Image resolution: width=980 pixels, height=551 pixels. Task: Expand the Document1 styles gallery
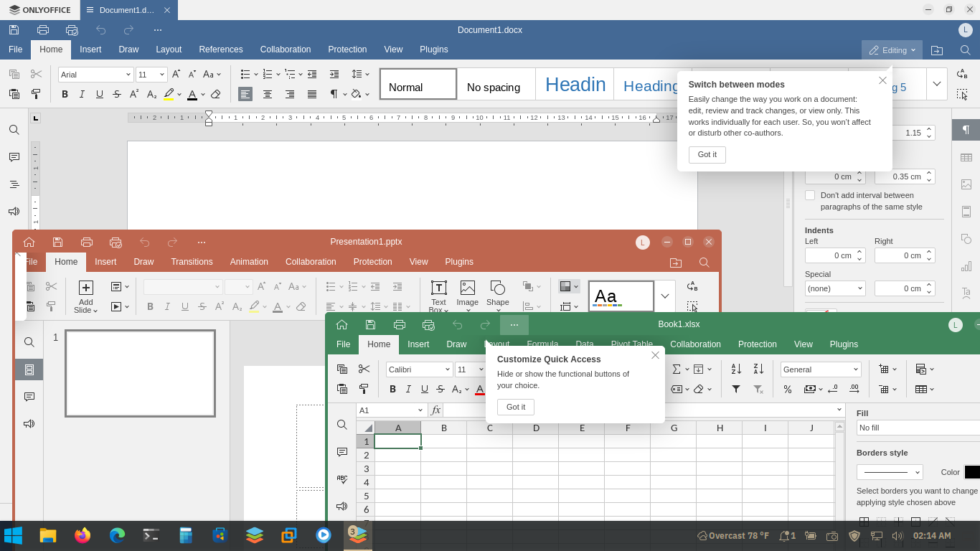(x=937, y=84)
